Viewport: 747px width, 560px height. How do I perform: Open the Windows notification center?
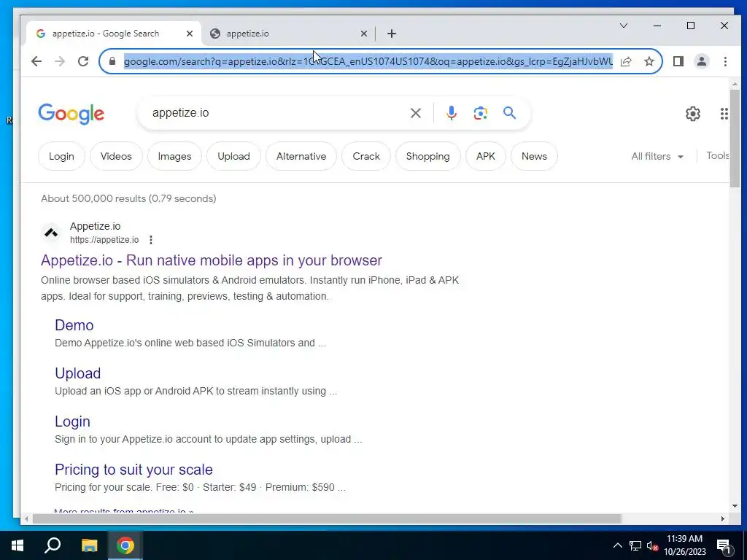[724, 546]
